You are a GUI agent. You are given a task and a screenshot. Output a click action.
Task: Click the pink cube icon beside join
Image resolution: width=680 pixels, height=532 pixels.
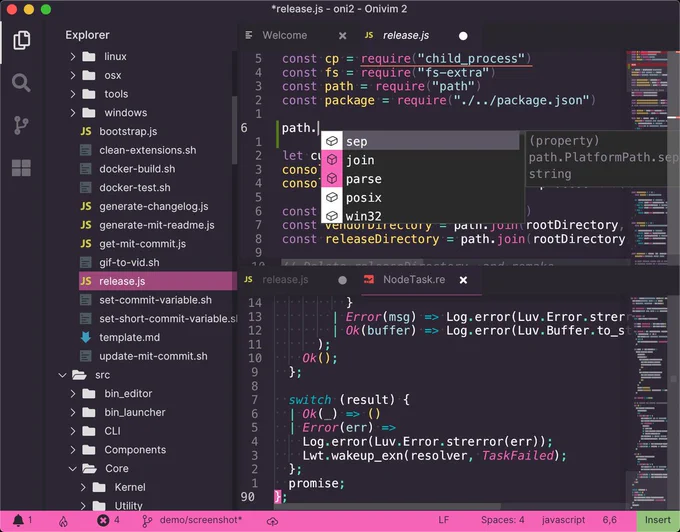(332, 160)
